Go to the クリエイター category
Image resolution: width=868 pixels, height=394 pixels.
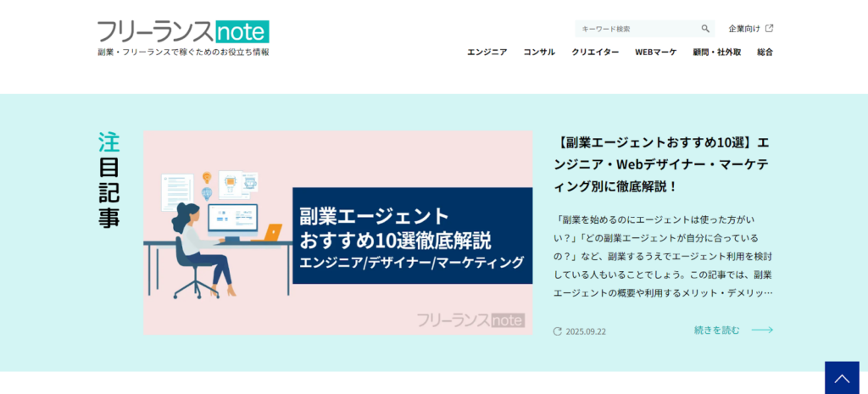point(595,53)
